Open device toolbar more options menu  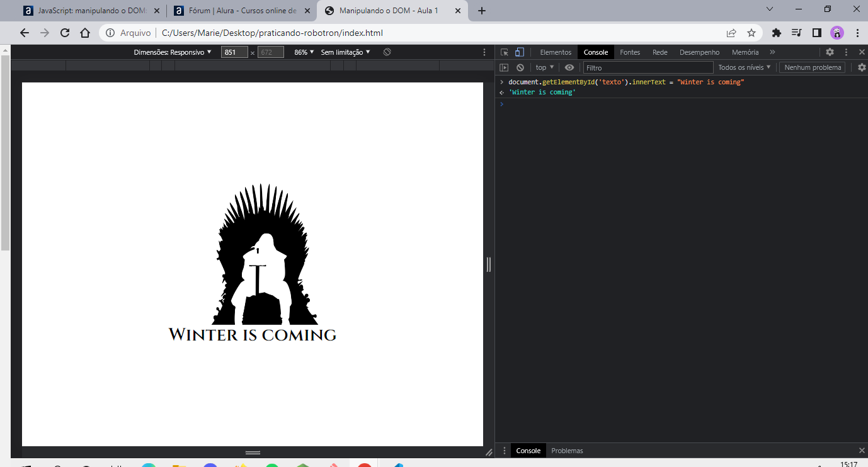coord(484,52)
